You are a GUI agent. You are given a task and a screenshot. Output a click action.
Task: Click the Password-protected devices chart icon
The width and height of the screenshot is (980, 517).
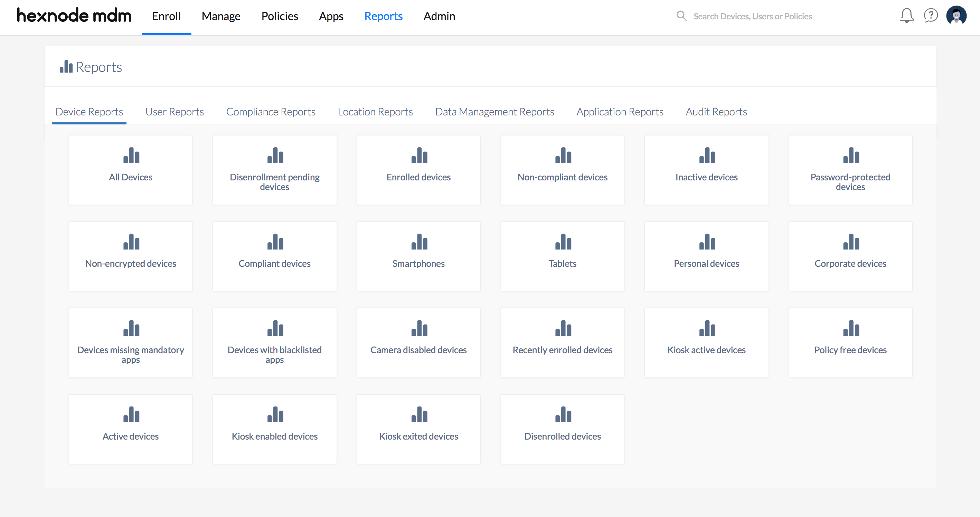coord(851,155)
